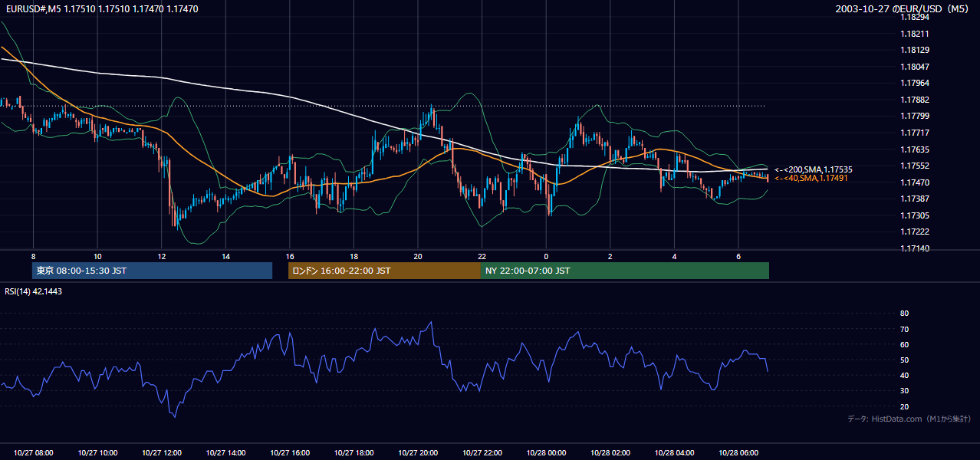Click the RSI scale value 50
This screenshot has width=980, height=460.
(x=904, y=360)
